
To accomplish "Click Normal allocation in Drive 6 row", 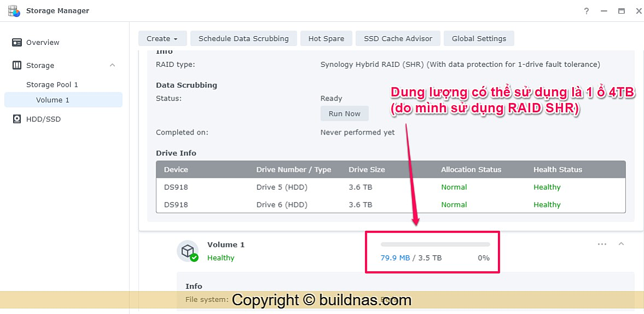I will [x=454, y=204].
